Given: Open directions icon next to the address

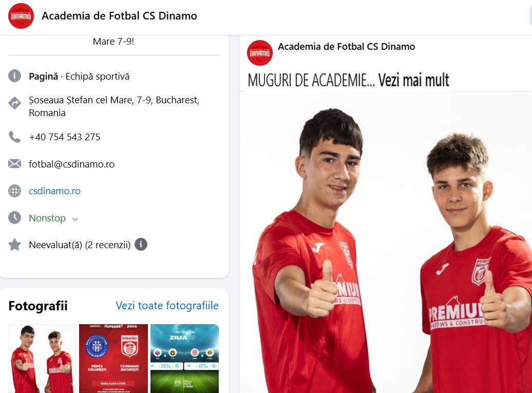Looking at the screenshot, I should (x=14, y=103).
